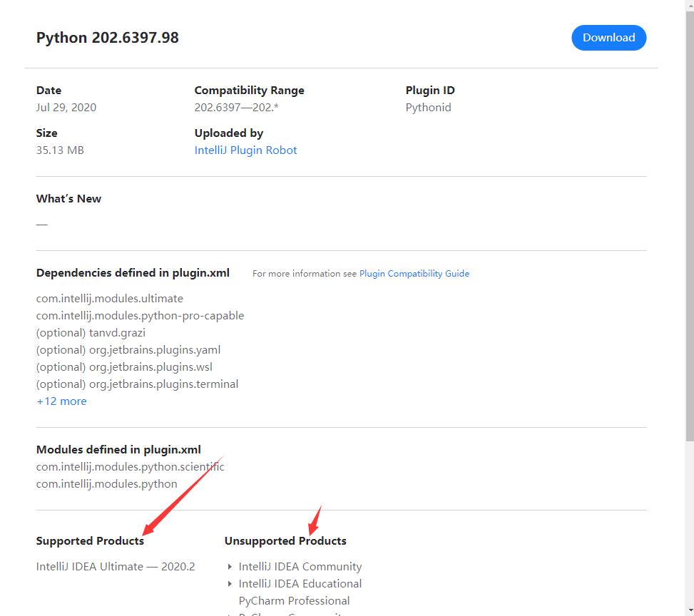This screenshot has height=616, width=694.
Task: Expand the IntelliJ IDEA Educational unsupported item
Action: (230, 584)
